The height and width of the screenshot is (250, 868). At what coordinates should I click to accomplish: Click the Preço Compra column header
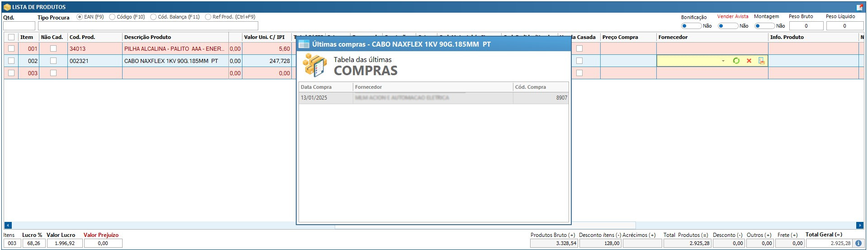click(x=628, y=37)
